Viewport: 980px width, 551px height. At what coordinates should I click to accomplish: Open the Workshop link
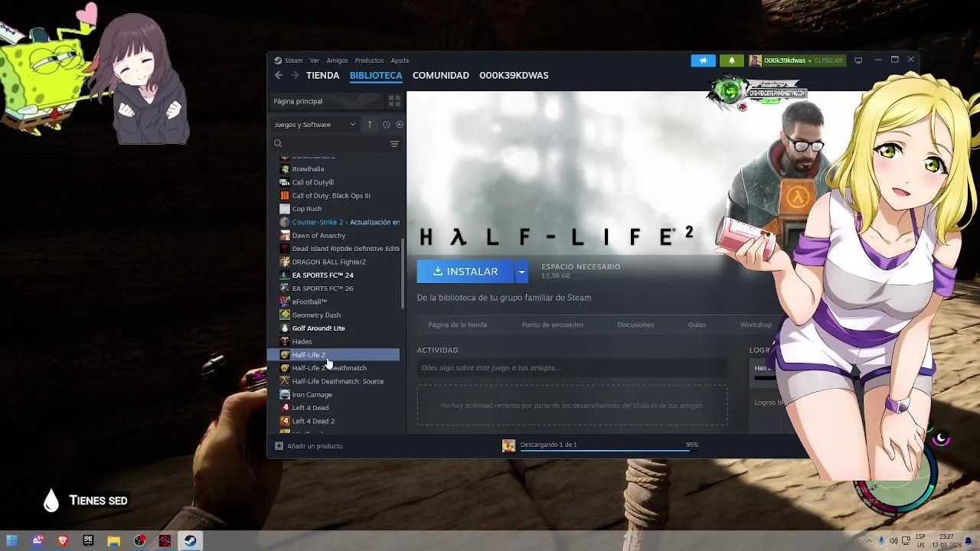(x=756, y=324)
